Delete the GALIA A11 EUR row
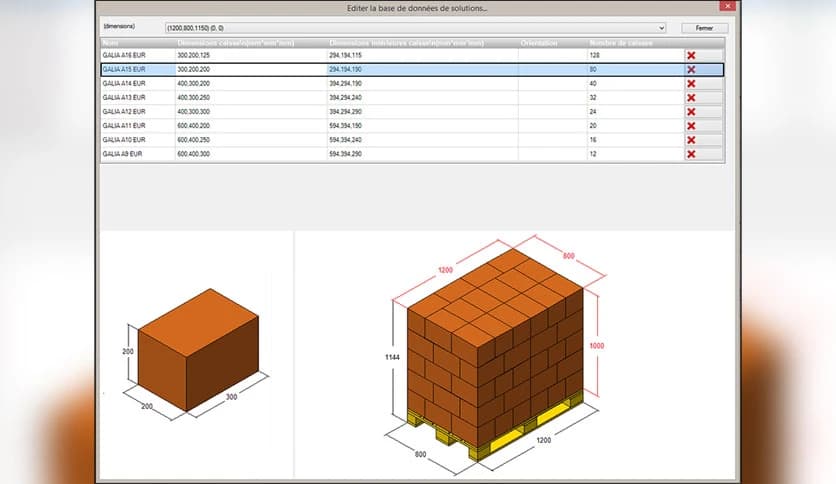Viewport: 836px width, 484px height. tap(704, 126)
